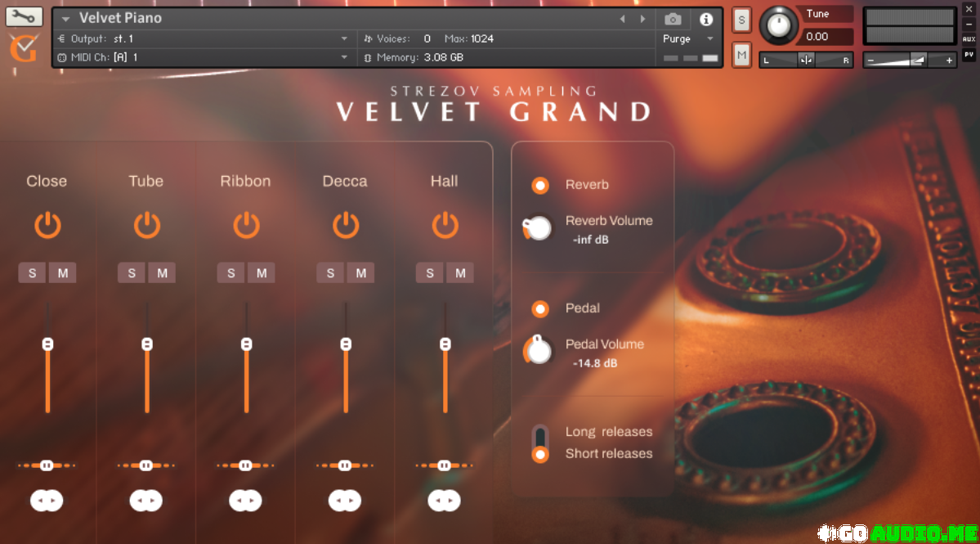This screenshot has width=980, height=544.
Task: Mute the Decca mic channel
Action: [360, 273]
